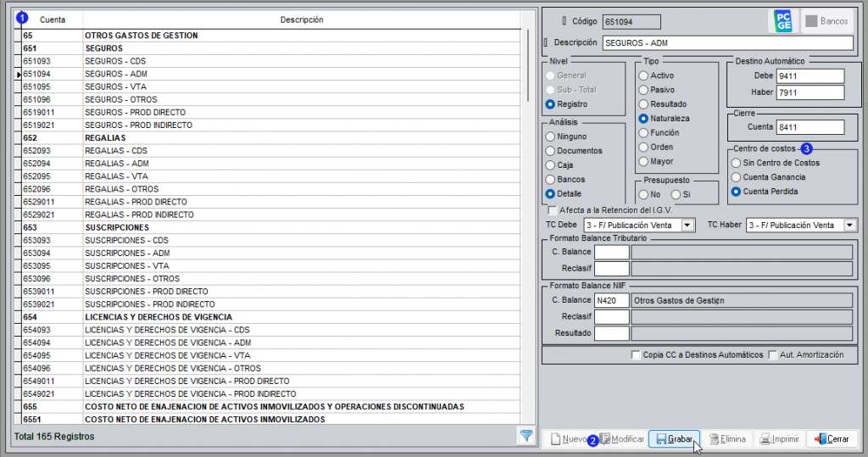Click the account list vertical scrollbar

[x=529, y=66]
